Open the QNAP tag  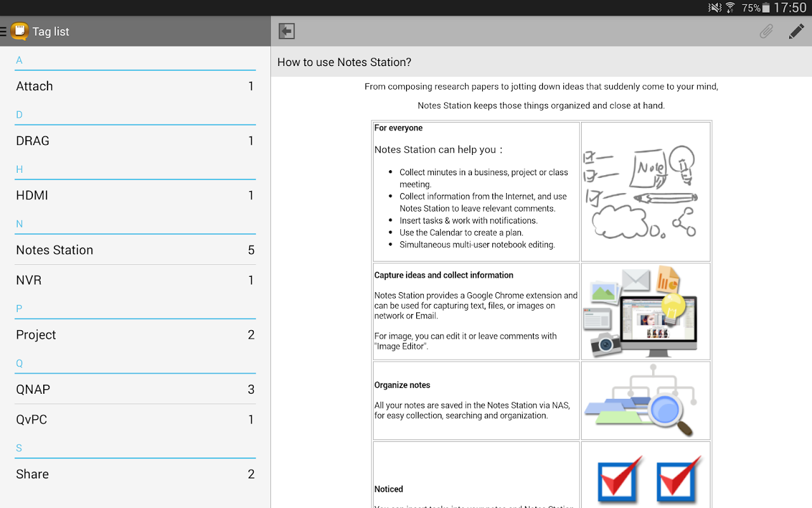pos(135,389)
